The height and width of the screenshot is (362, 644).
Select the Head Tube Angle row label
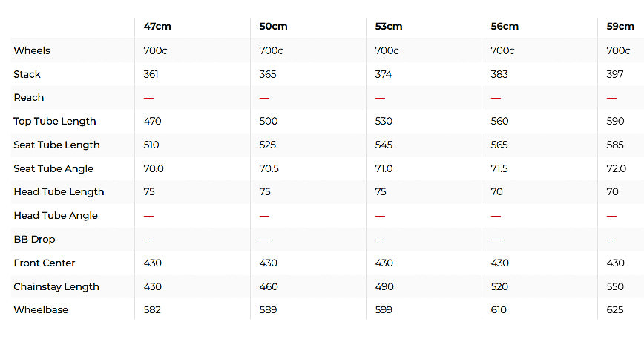click(x=56, y=216)
